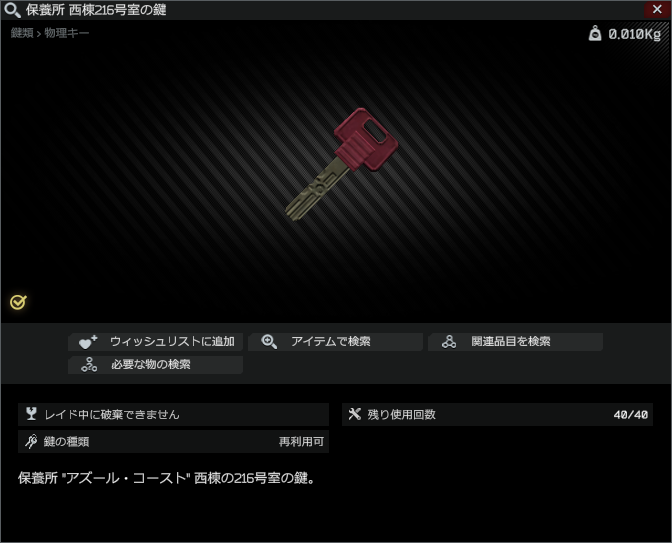Click the 鍵類 breadcrumb category
This screenshot has height=543, width=672.
point(22,33)
